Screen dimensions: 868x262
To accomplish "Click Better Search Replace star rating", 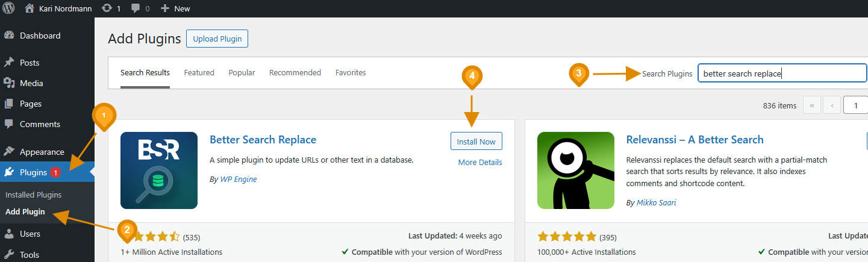I will (150, 237).
